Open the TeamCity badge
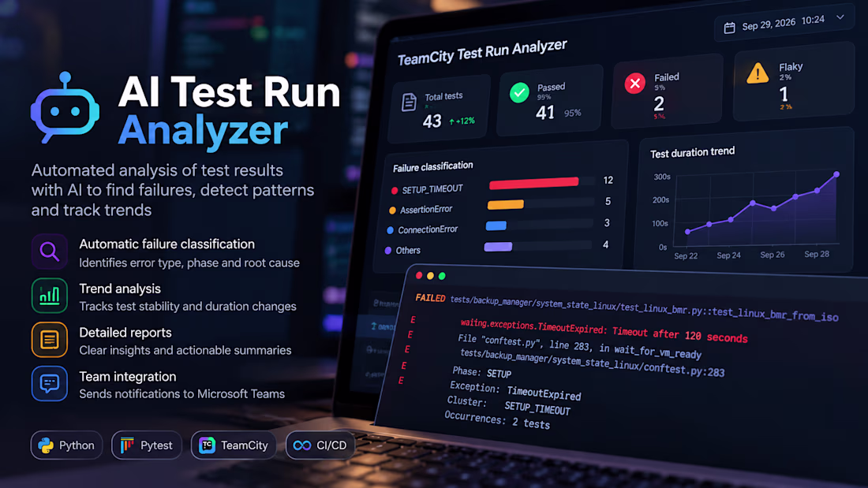 pyautogui.click(x=234, y=445)
